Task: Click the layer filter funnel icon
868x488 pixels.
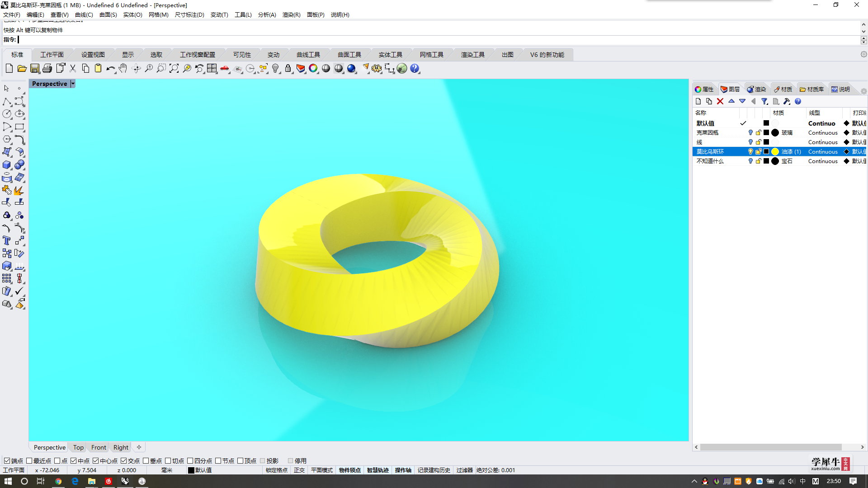Action: pos(764,102)
